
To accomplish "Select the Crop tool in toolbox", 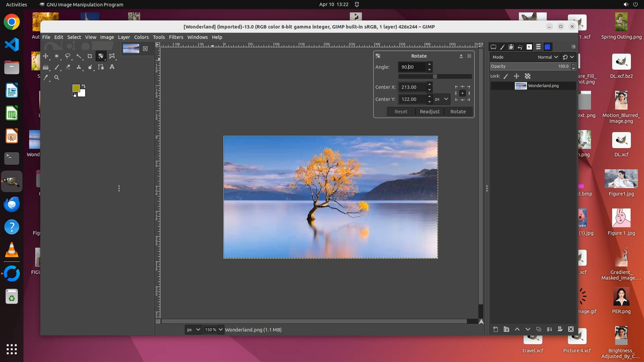I will (90, 56).
